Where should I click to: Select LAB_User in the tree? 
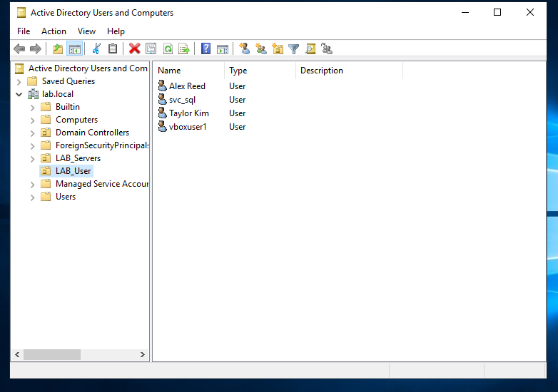[73, 171]
